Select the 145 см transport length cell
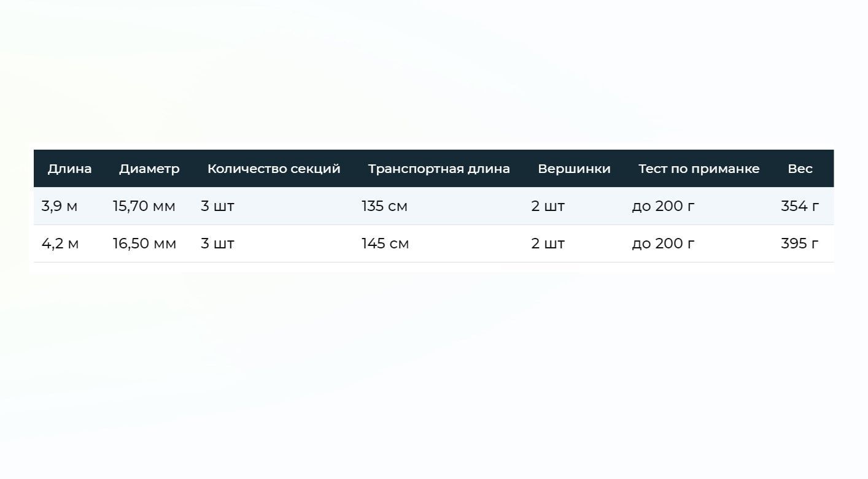This screenshot has width=868, height=479. (385, 243)
